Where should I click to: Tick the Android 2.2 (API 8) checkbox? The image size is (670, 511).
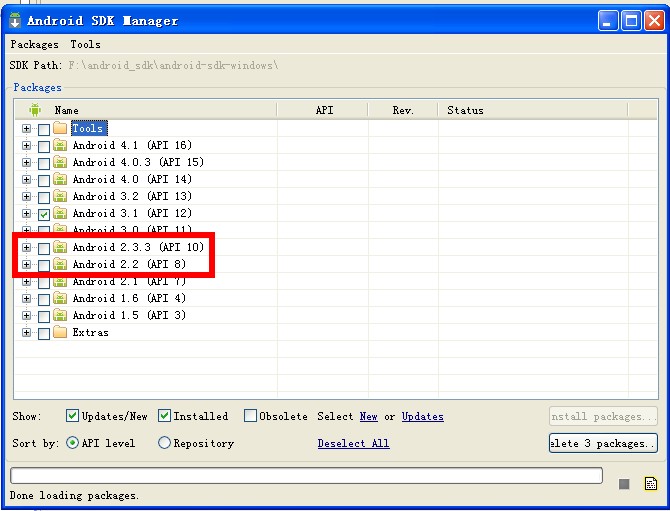point(44,265)
